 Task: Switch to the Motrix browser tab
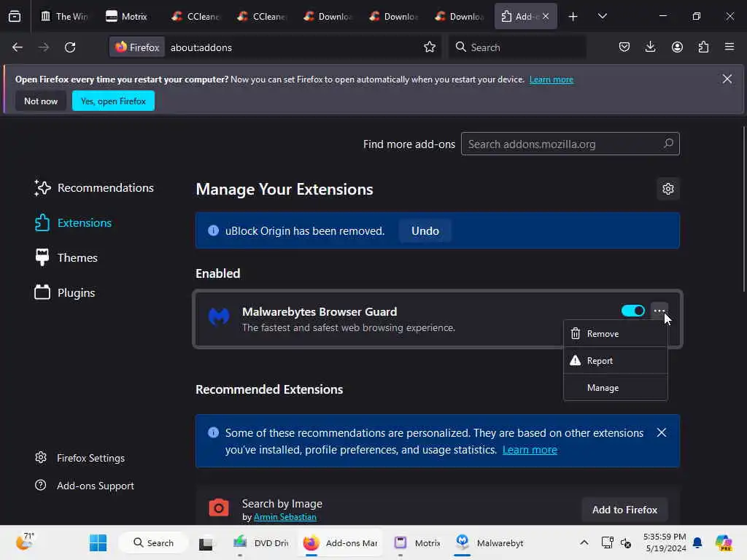pyautogui.click(x=127, y=17)
